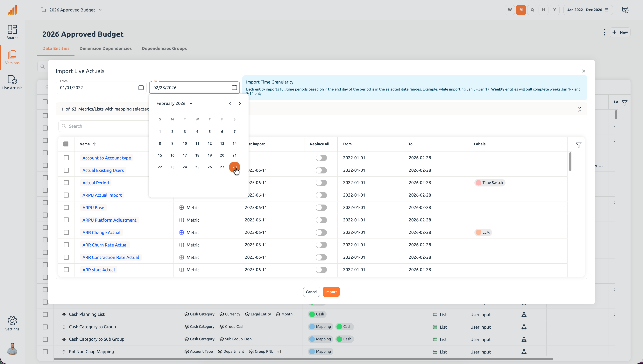Expand the 2026 Approved Budget workspace dropdown

100,10
